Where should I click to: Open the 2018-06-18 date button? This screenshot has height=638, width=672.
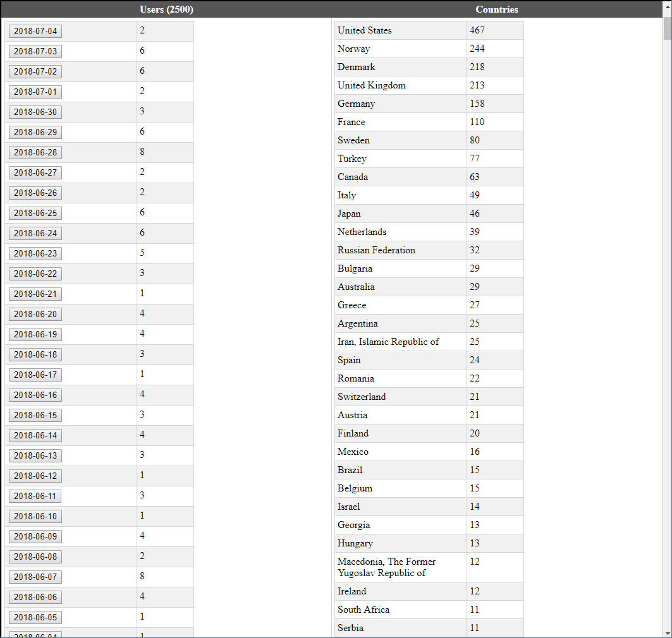point(35,354)
